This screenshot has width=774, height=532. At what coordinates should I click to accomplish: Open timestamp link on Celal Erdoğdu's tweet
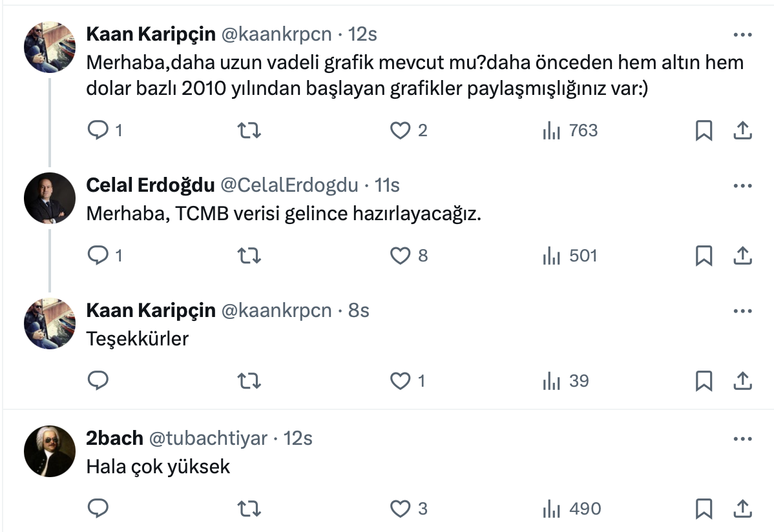coord(387,186)
